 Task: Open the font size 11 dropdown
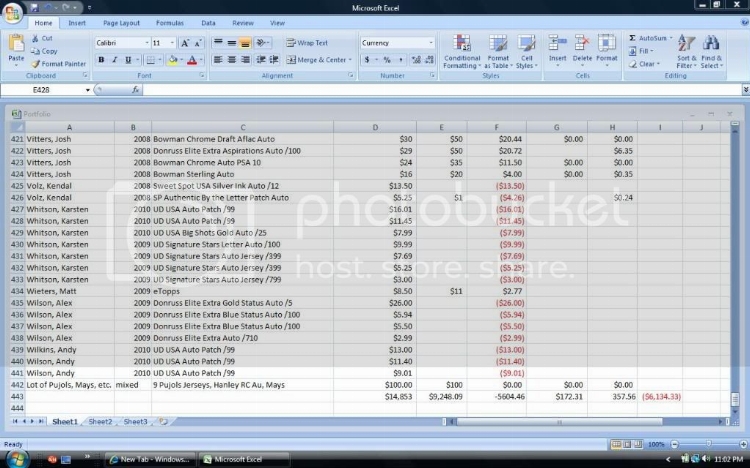point(172,43)
